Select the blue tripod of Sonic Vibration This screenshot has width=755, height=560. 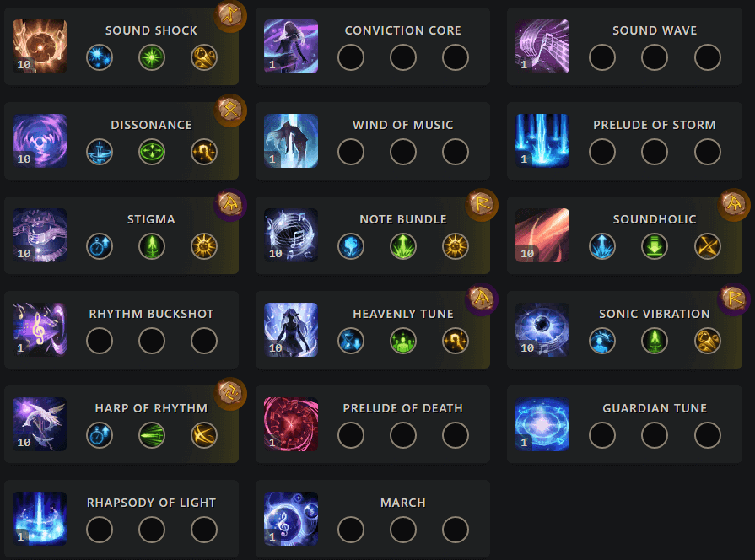click(x=602, y=341)
